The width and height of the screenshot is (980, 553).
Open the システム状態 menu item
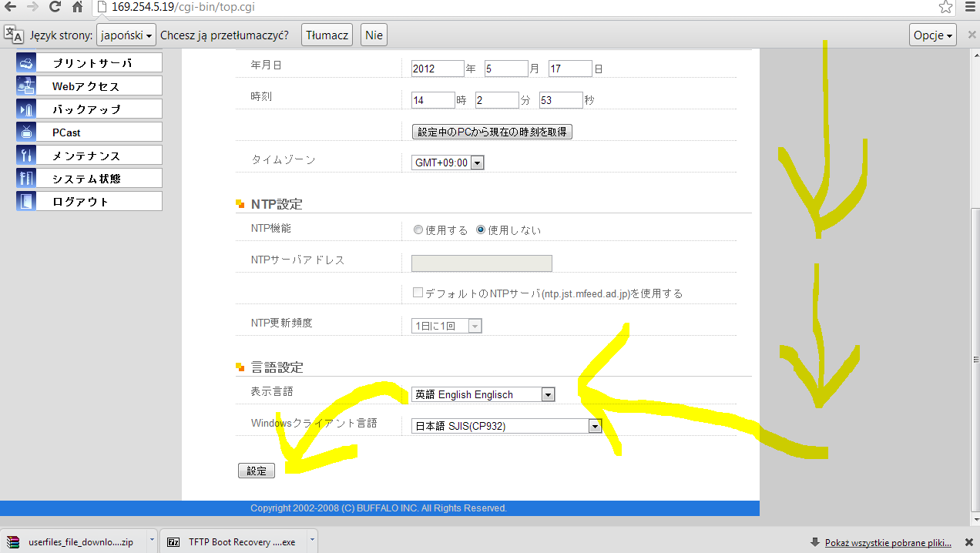pos(98,178)
